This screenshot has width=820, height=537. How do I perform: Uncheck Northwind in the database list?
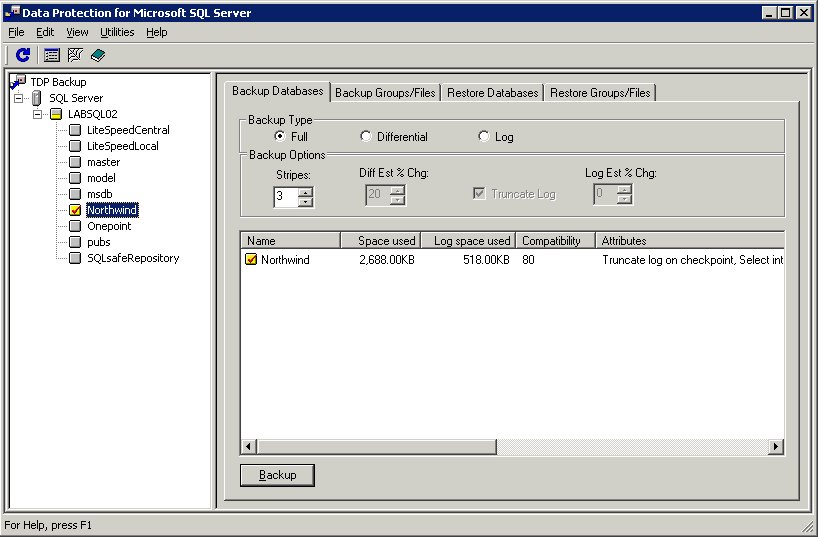point(251,259)
